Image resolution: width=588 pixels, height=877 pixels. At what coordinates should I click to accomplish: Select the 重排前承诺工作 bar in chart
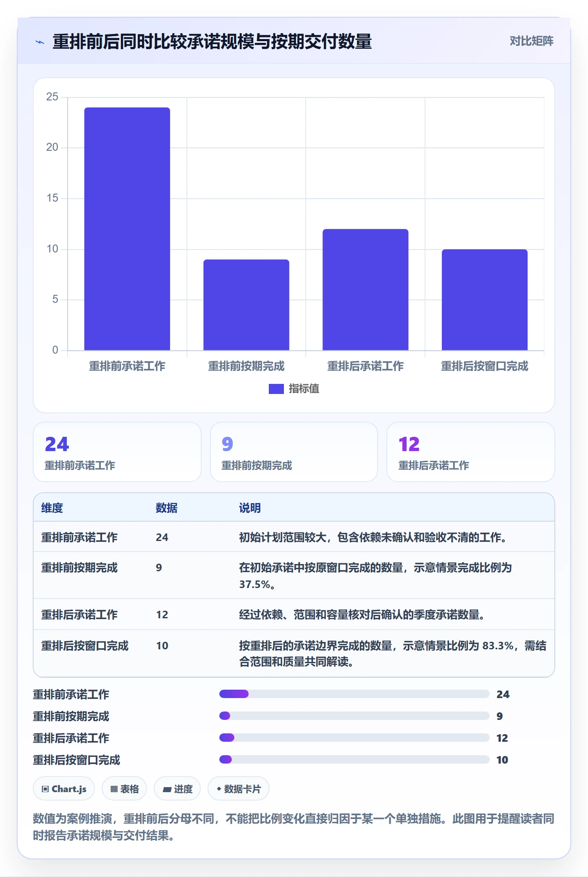(x=127, y=229)
